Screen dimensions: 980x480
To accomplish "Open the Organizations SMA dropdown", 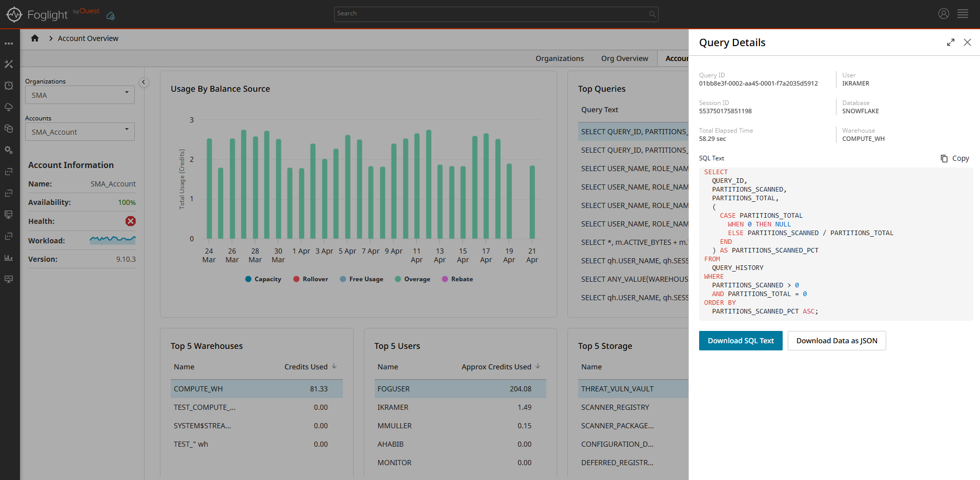I will click(x=80, y=95).
